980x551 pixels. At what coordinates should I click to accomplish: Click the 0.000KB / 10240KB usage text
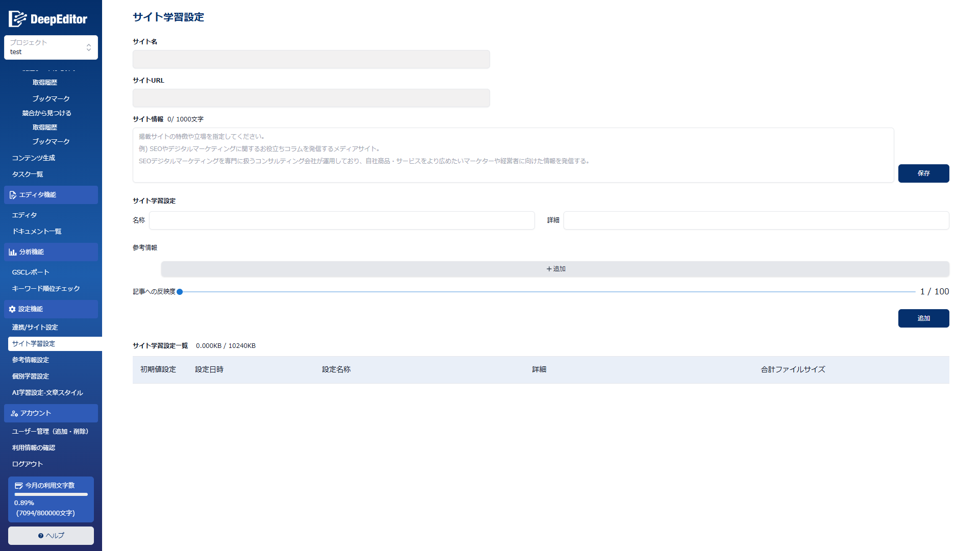tap(226, 346)
